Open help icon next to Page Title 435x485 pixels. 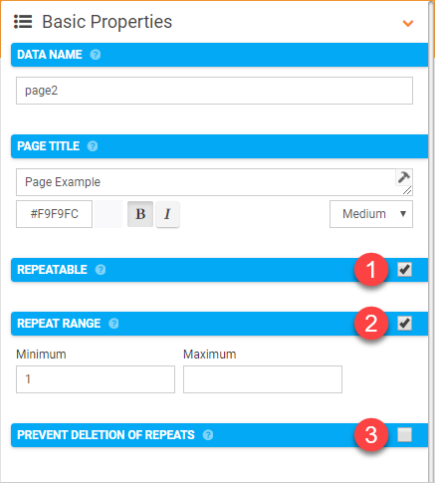92,146
